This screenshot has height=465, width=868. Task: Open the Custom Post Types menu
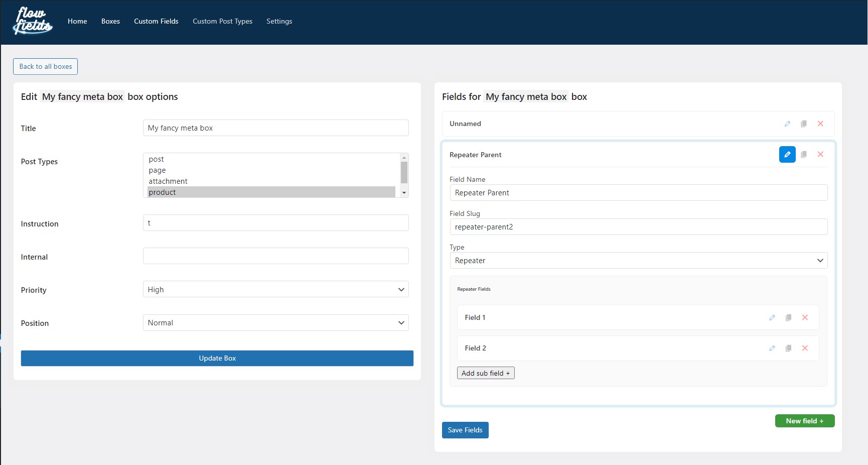222,21
